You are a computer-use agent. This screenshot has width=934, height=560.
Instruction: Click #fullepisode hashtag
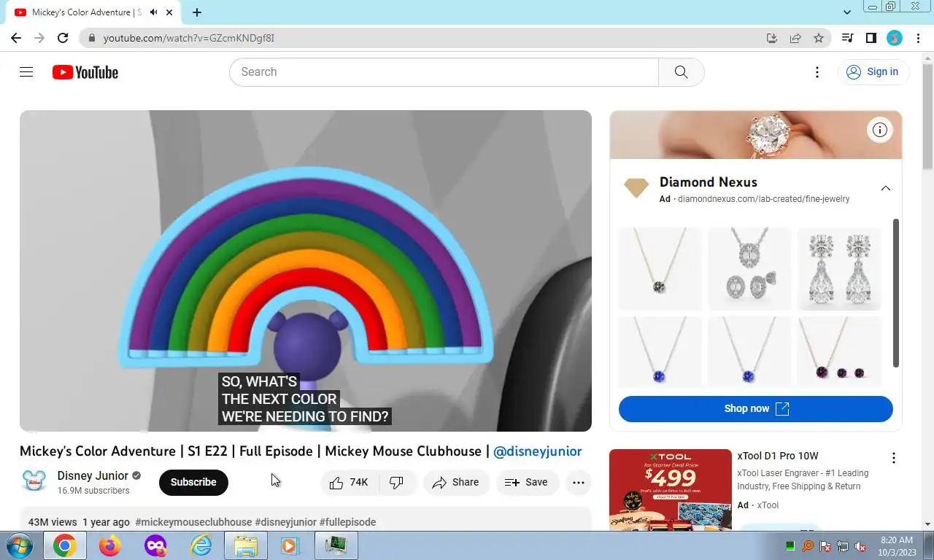(347, 522)
